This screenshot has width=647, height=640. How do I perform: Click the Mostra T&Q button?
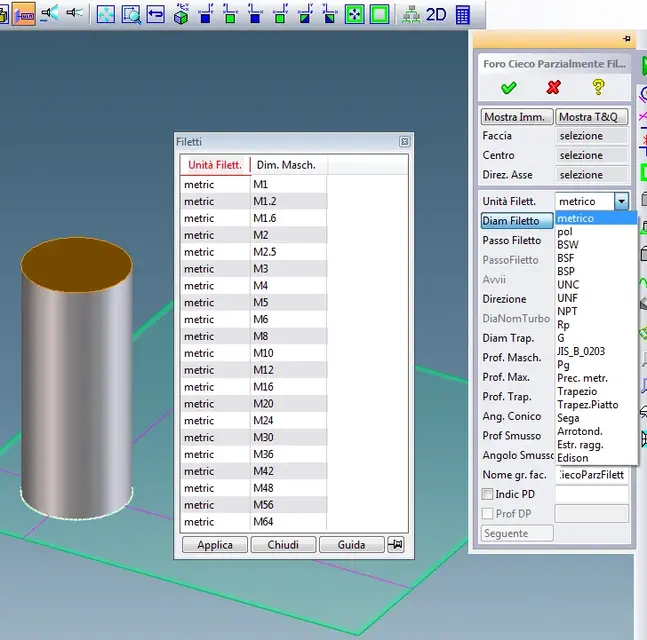[x=591, y=117]
